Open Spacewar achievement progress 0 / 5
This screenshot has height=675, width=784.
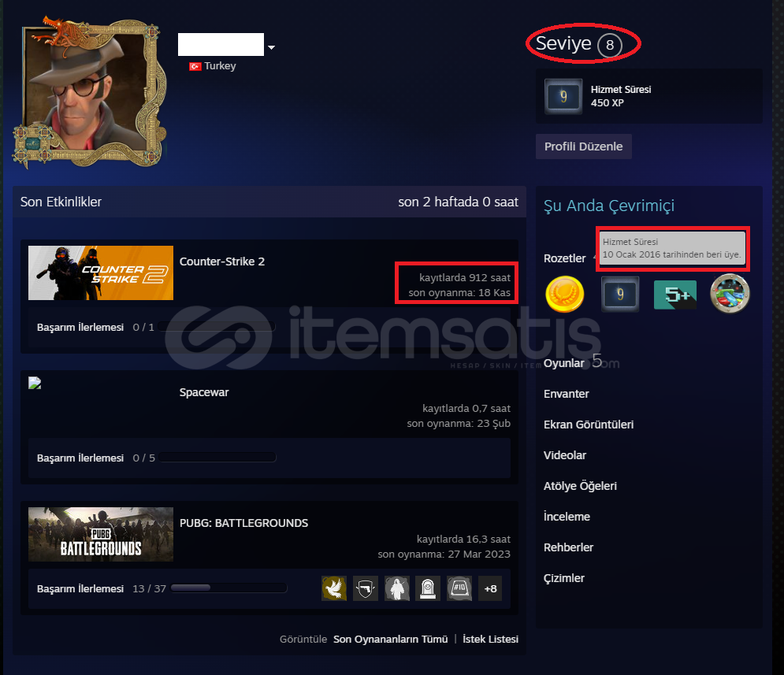click(95, 458)
